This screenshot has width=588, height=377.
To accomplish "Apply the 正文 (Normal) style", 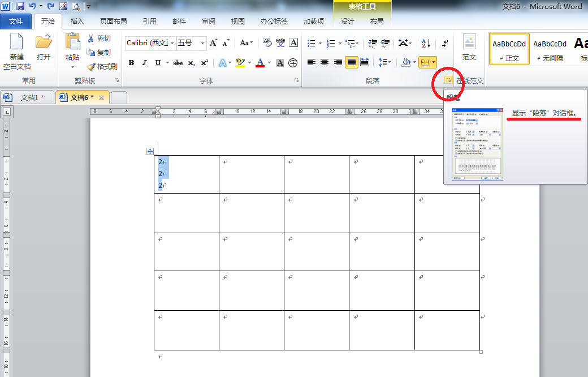I will 509,49.
